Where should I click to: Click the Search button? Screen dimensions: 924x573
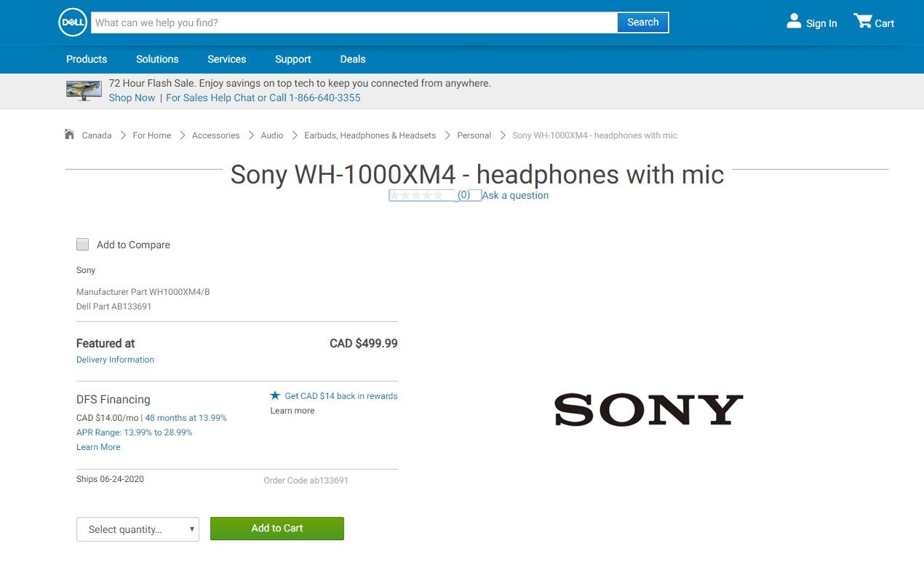(x=643, y=23)
